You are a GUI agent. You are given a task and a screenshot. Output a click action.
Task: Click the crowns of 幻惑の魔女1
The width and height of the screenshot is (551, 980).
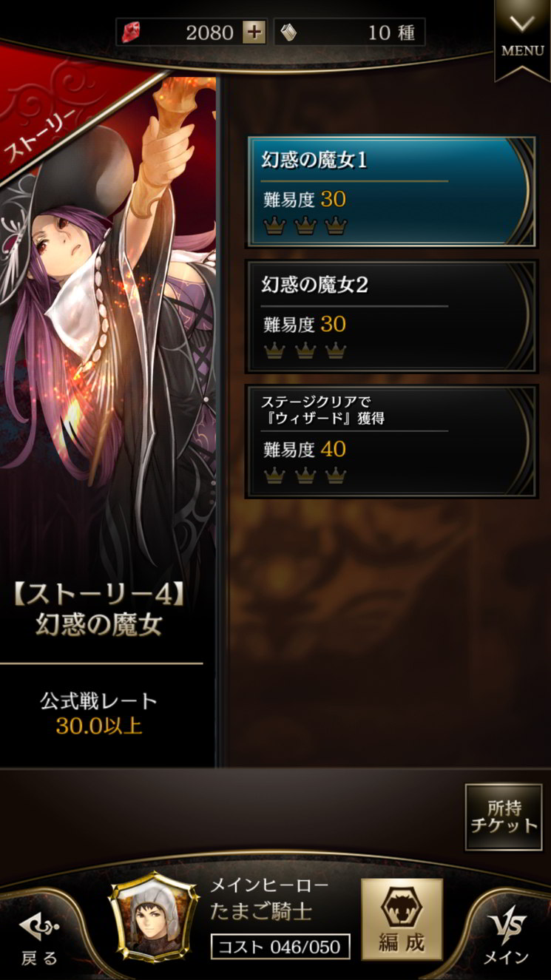pyautogui.click(x=305, y=224)
